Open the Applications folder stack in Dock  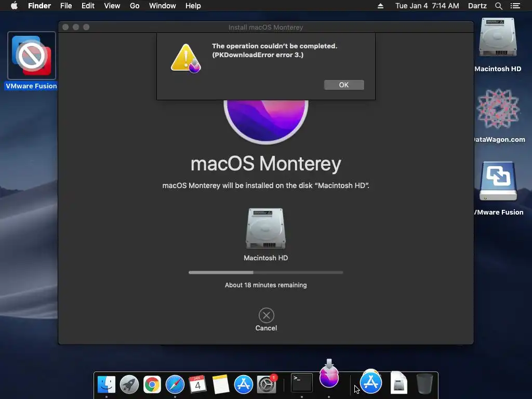(x=371, y=382)
